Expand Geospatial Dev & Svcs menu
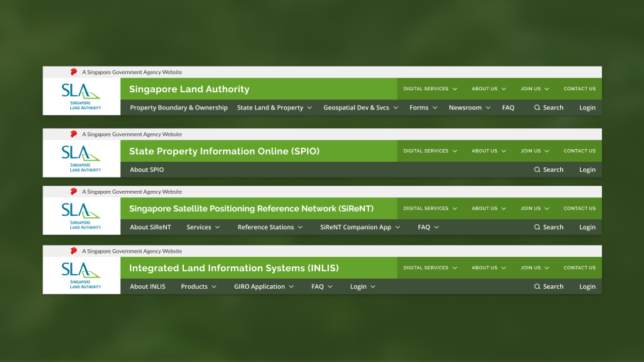Screen dimensions: 644x362 coord(361,107)
